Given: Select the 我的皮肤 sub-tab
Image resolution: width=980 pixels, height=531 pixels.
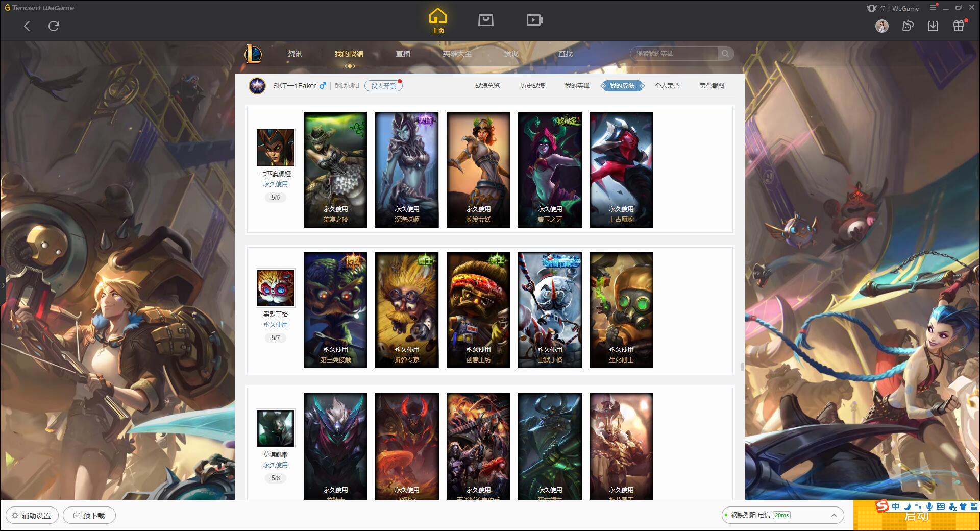Looking at the screenshot, I should 622,86.
